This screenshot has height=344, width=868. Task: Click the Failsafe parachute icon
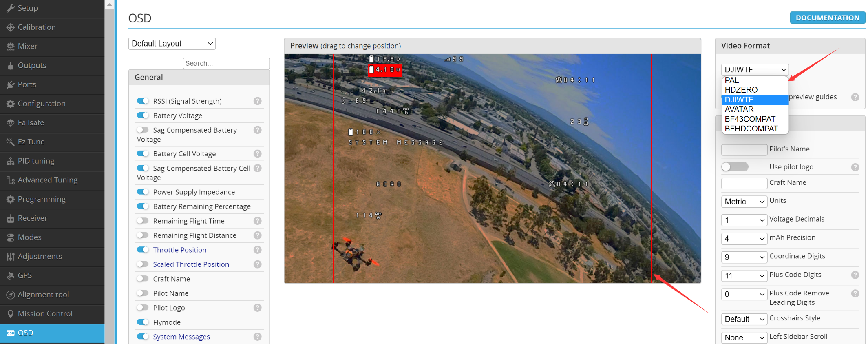(11, 123)
